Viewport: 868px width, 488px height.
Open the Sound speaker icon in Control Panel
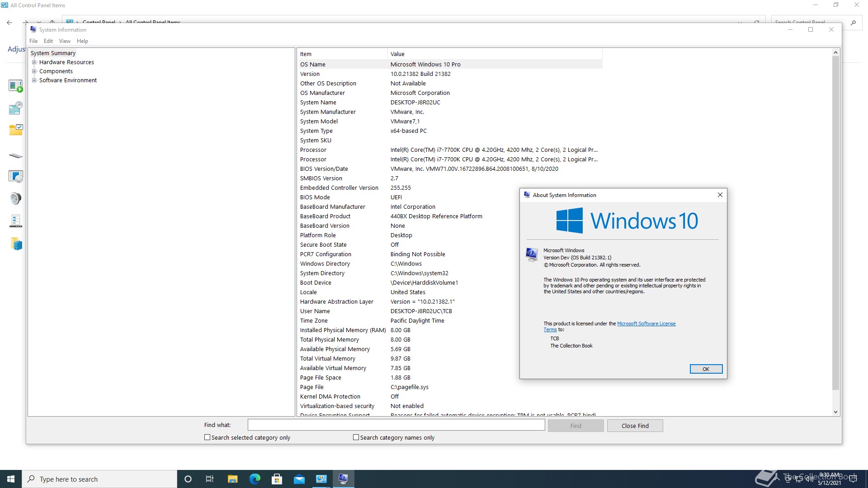[16, 198]
